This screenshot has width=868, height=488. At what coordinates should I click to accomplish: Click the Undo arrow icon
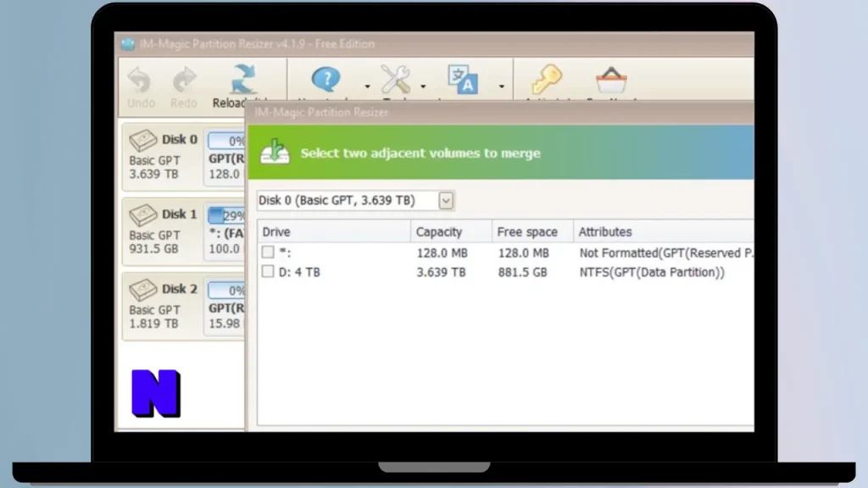(x=140, y=80)
